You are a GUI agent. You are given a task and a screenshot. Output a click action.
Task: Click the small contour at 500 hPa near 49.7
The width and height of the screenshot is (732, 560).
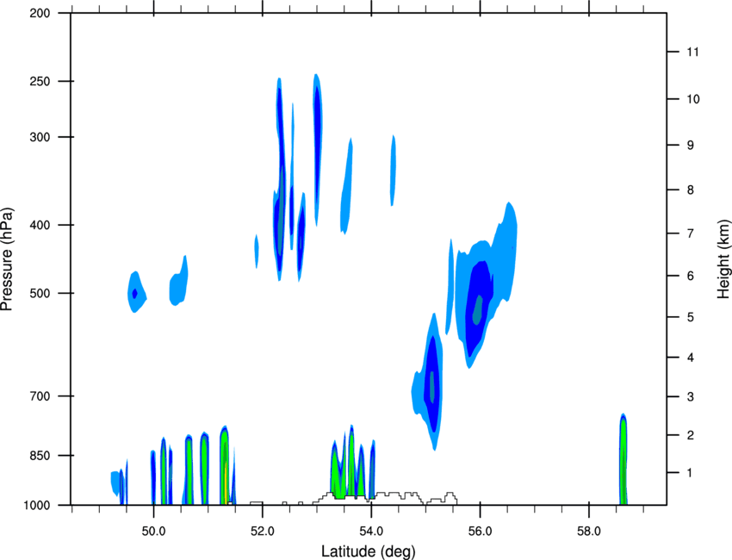tap(136, 292)
